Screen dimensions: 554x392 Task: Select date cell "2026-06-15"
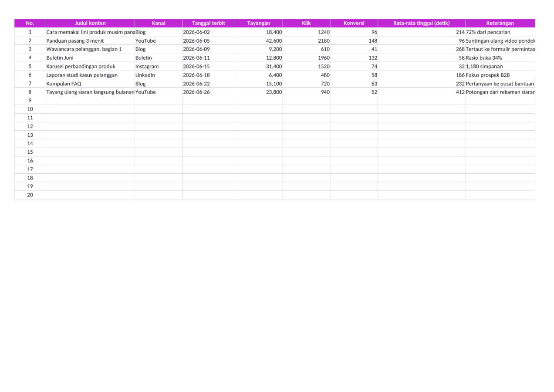(x=209, y=66)
